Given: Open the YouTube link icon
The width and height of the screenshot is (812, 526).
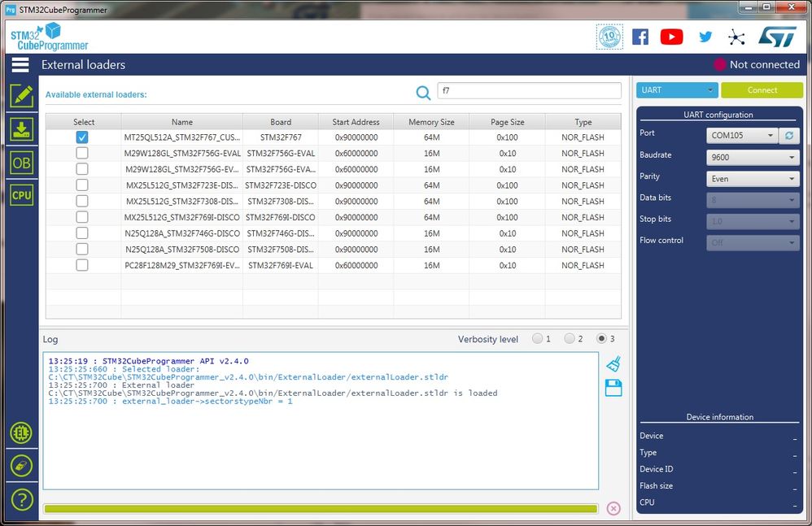Looking at the screenshot, I should (x=672, y=37).
